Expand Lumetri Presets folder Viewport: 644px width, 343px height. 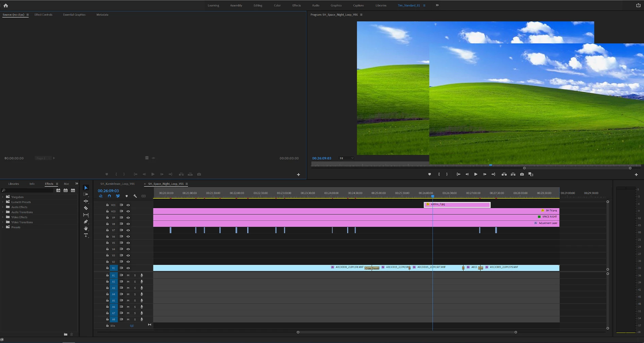pos(3,202)
